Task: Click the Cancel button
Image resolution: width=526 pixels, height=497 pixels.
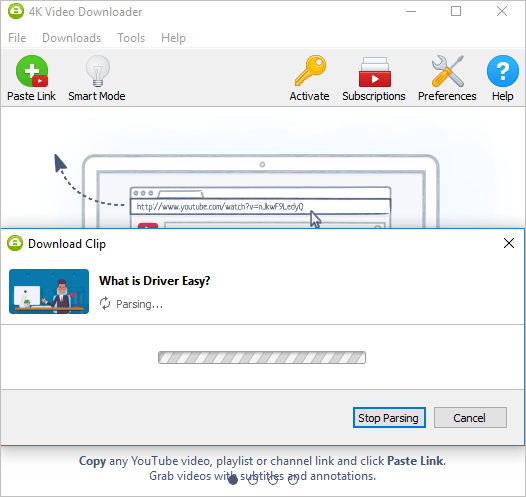Action: (x=470, y=418)
